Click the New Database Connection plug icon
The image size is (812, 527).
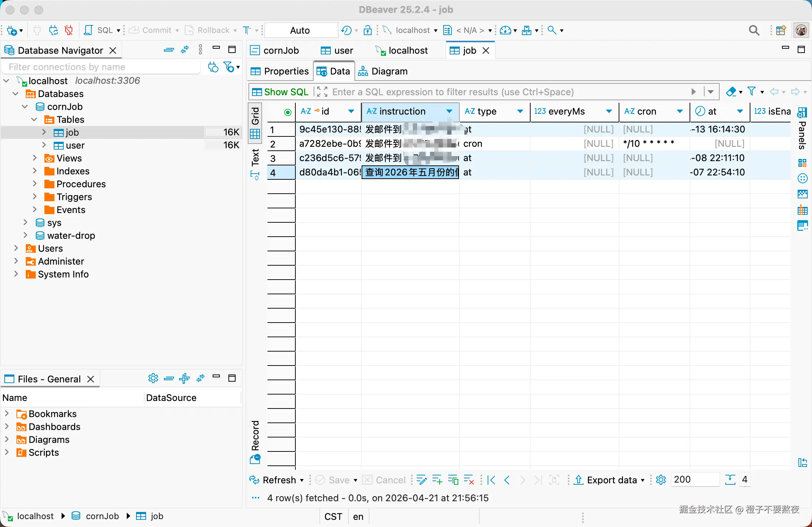click(x=11, y=30)
